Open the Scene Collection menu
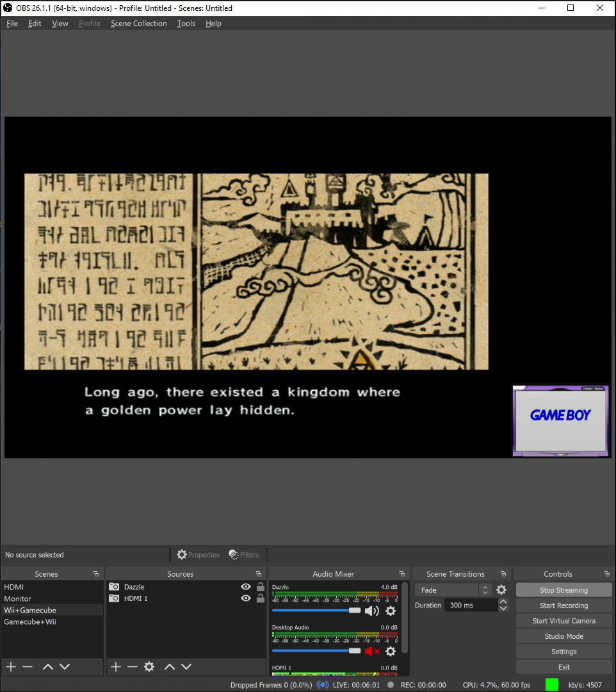Viewport: 616px width, 692px height. [138, 24]
